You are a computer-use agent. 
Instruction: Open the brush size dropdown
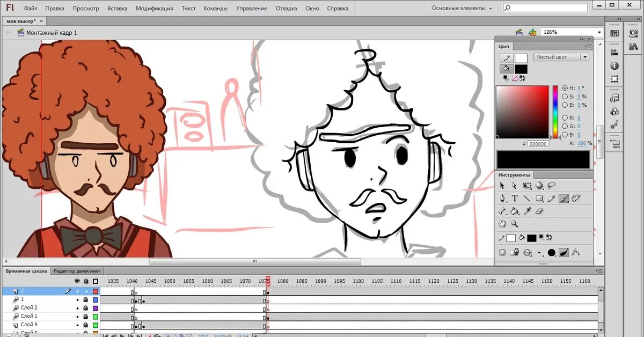point(539,252)
